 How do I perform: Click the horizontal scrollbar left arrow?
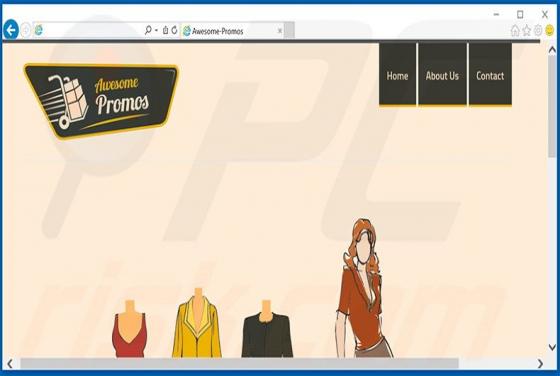coord(10,364)
